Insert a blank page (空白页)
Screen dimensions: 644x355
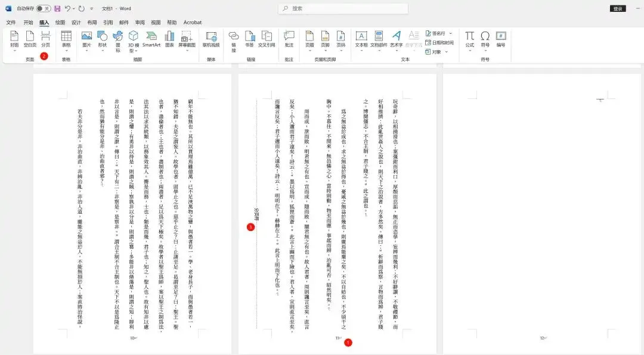[x=30, y=39]
